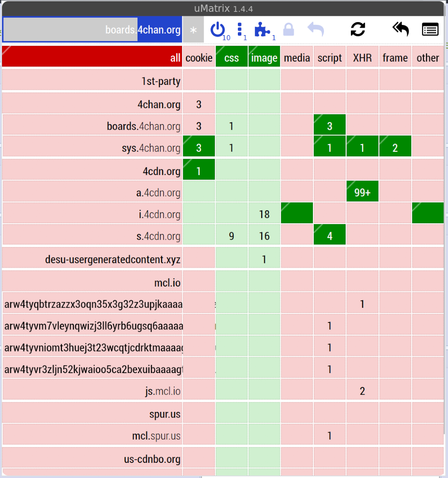Image resolution: width=448 pixels, height=478 pixels.
Task: Click the a.4cdn.org row label
Action: pyautogui.click(x=92, y=191)
